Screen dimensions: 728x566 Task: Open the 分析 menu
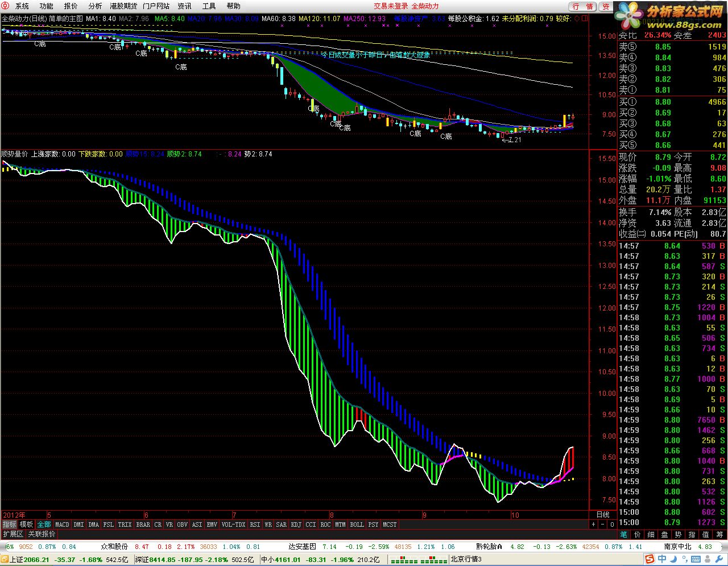pos(96,6)
